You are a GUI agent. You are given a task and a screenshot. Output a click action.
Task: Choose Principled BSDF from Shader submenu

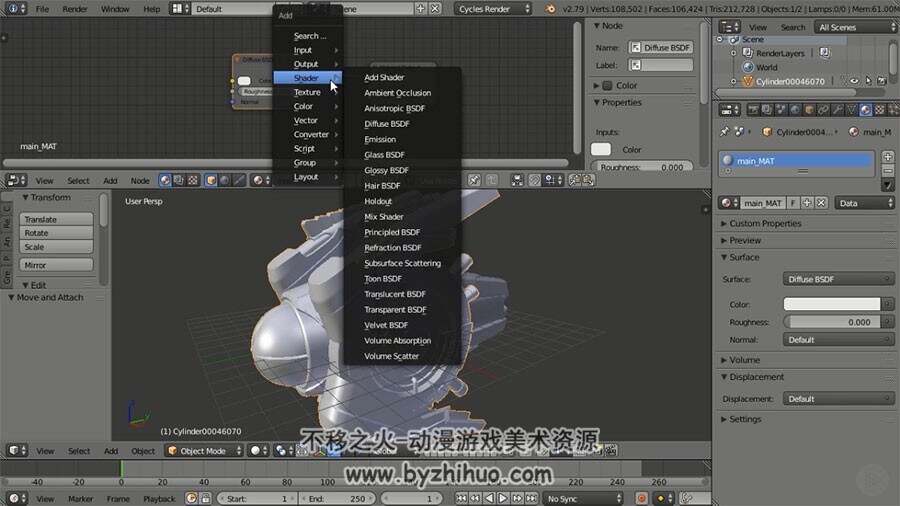click(x=392, y=232)
